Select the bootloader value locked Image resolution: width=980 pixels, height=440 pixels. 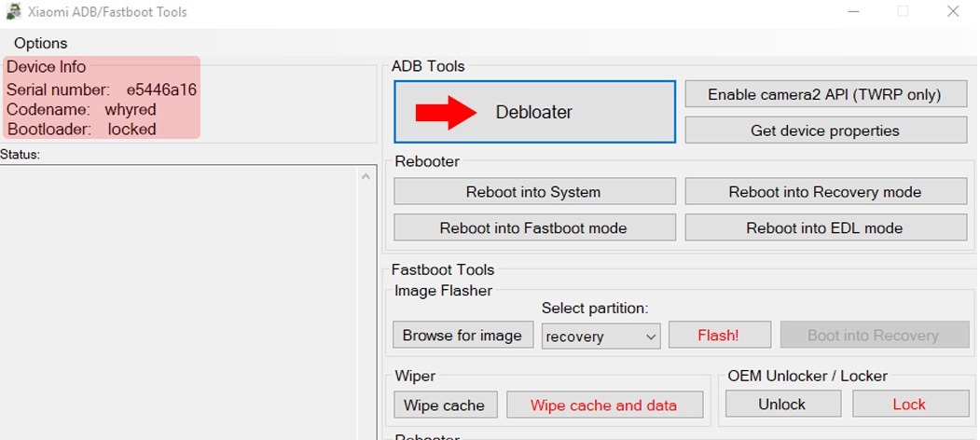(x=131, y=130)
